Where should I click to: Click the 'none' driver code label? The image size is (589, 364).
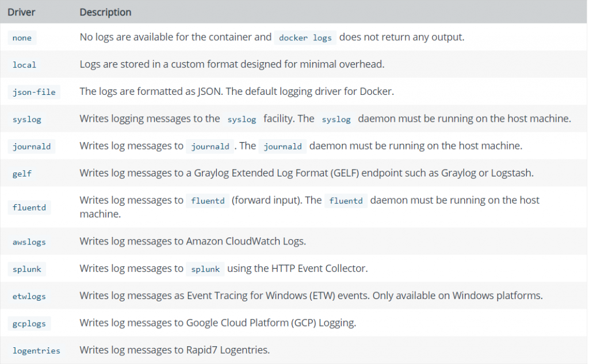tap(22, 38)
